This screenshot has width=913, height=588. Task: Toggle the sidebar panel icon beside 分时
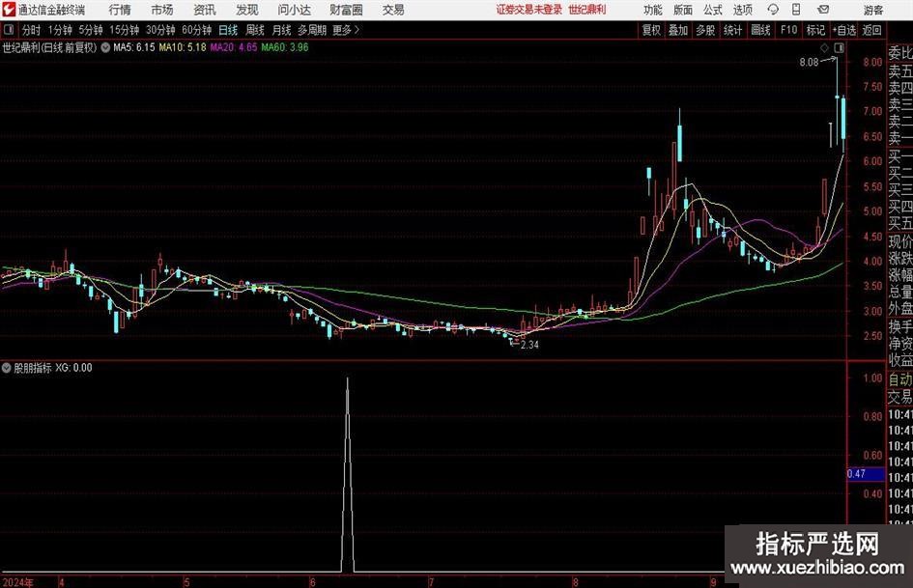[8, 30]
